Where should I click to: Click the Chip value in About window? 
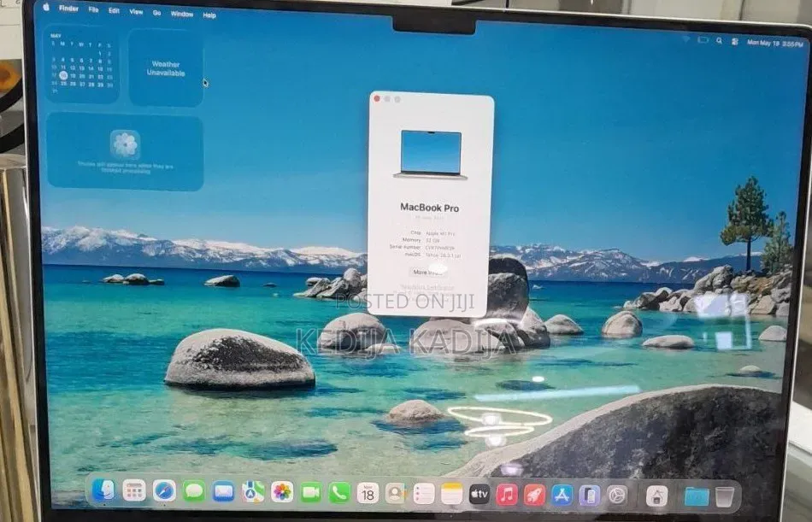(x=440, y=233)
